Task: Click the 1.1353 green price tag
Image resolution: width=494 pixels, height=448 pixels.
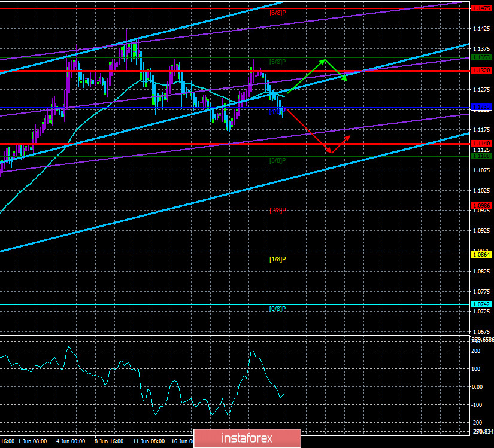Action: click(481, 58)
